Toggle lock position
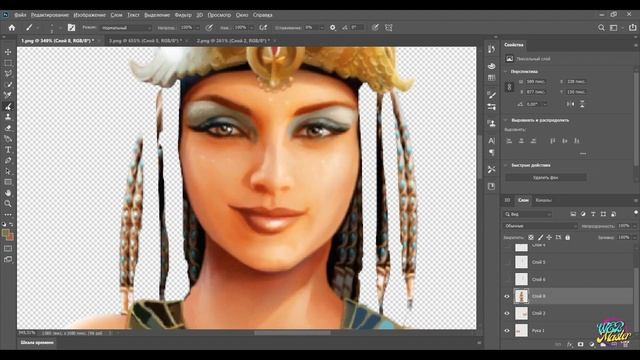Screen dimensions: 640x360 pos(549,237)
